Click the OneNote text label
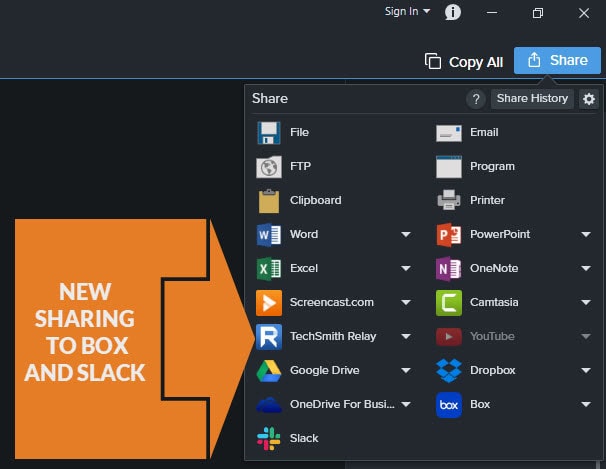This screenshot has width=606, height=469. click(494, 268)
